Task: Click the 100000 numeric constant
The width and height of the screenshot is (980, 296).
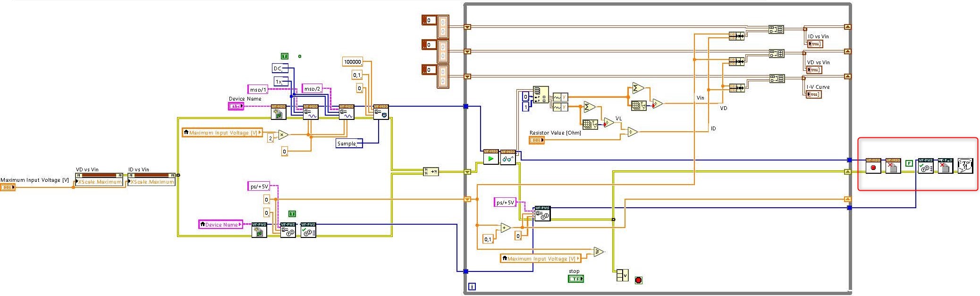Action: point(353,62)
